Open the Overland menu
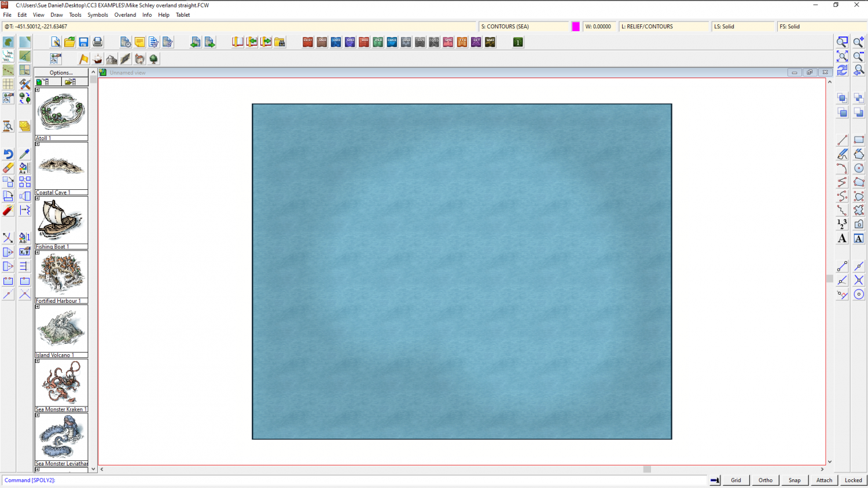 coord(125,15)
